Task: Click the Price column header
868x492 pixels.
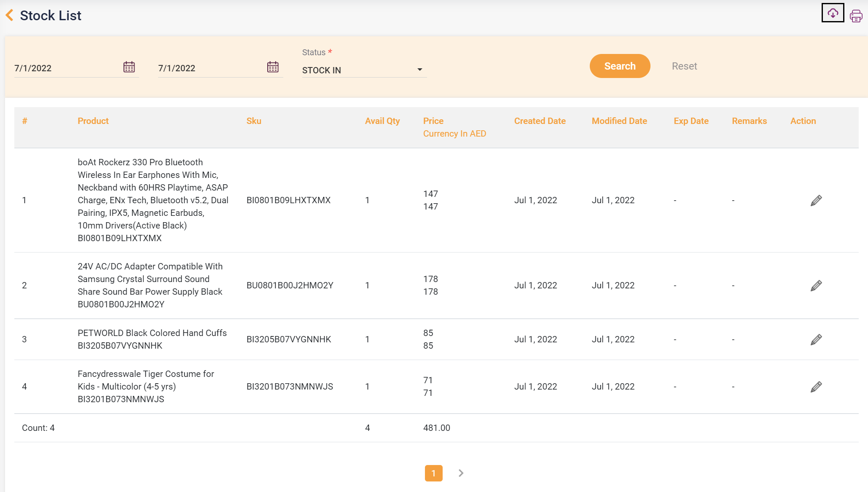Action: click(x=433, y=121)
